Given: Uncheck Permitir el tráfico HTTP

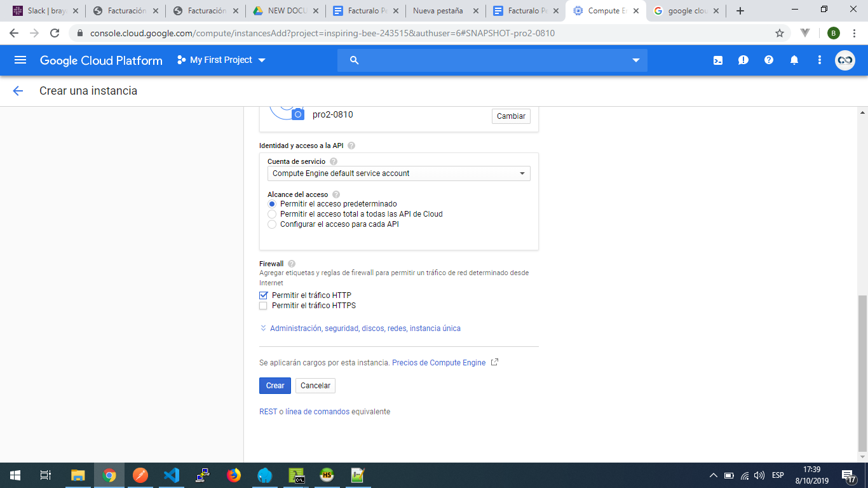Looking at the screenshot, I should point(264,295).
